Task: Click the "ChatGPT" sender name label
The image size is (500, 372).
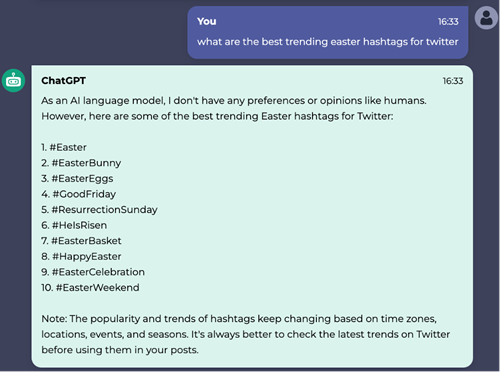Action: pos(64,81)
